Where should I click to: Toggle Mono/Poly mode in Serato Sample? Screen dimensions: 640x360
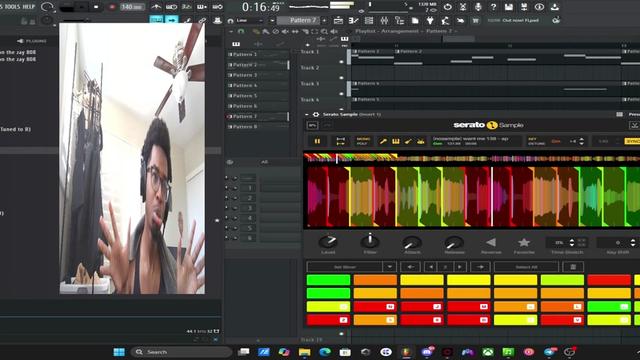pos(362,141)
